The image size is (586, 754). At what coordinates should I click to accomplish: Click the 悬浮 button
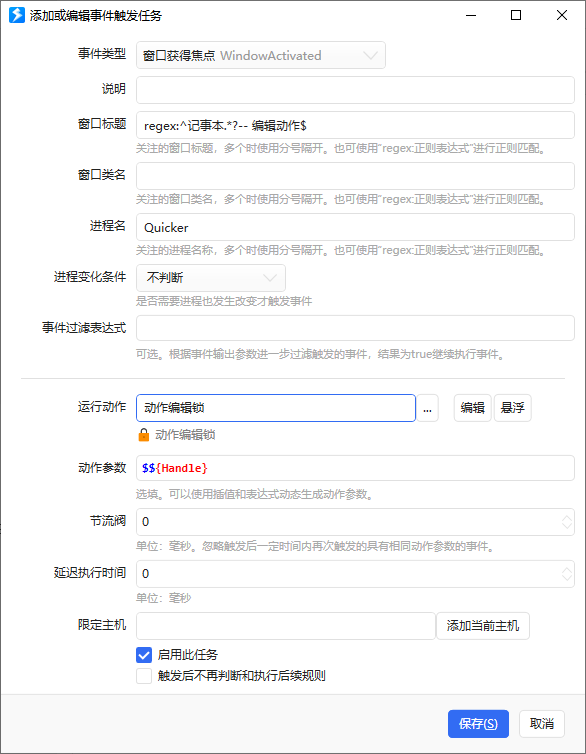point(512,408)
